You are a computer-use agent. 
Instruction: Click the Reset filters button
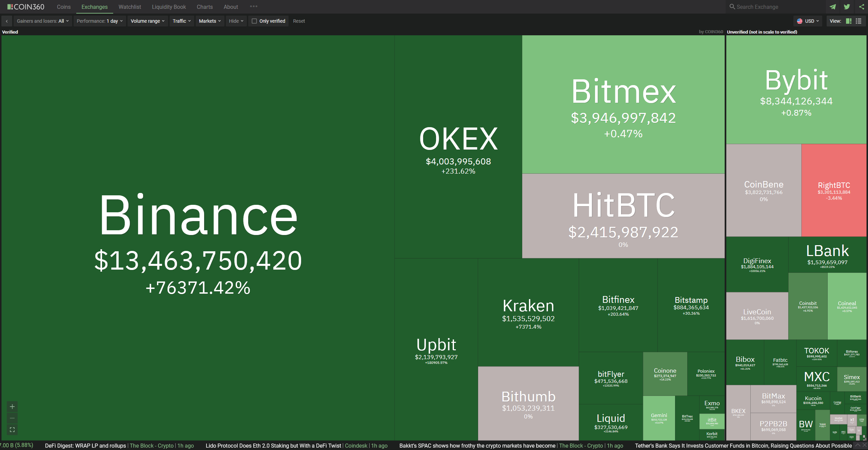pos(299,21)
